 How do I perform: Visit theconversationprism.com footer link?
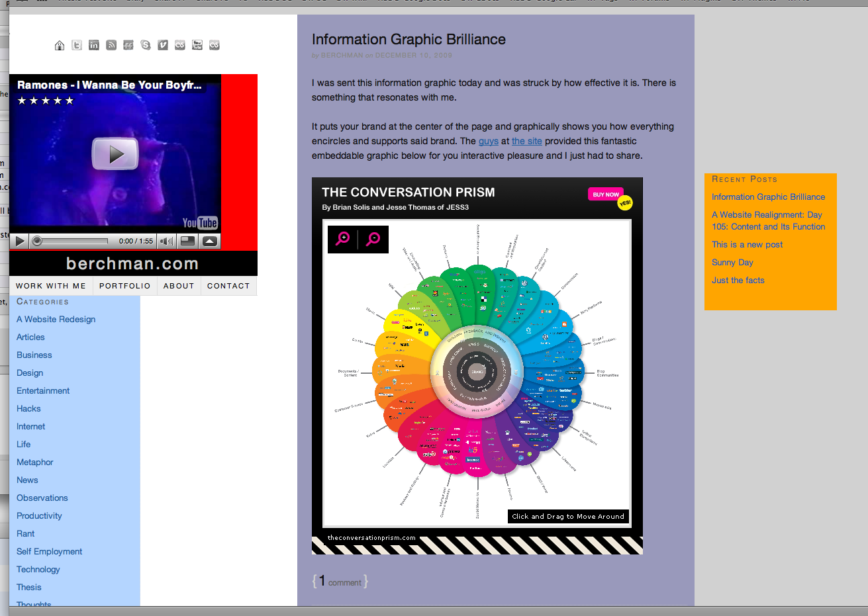pyautogui.click(x=371, y=538)
